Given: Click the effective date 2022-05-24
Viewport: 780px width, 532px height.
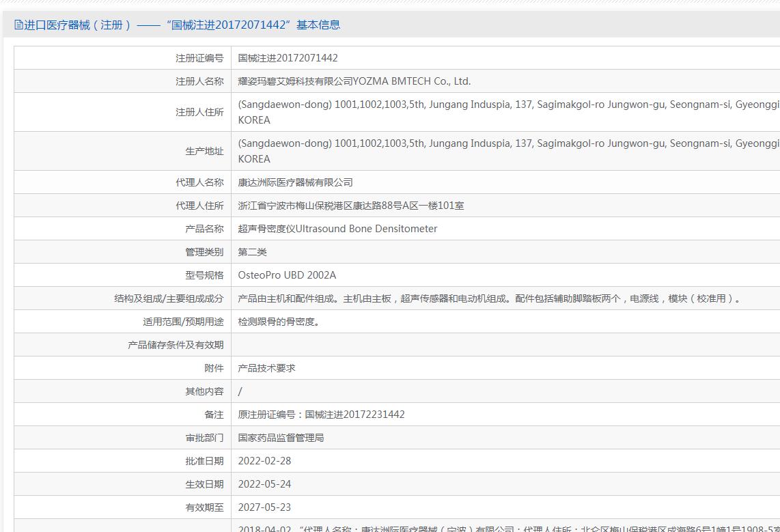Looking at the screenshot, I should tap(264, 484).
